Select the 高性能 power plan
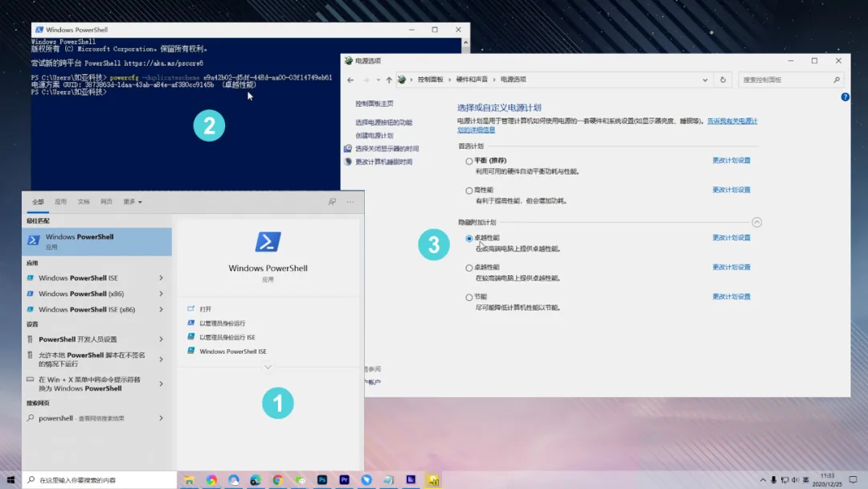 click(468, 191)
